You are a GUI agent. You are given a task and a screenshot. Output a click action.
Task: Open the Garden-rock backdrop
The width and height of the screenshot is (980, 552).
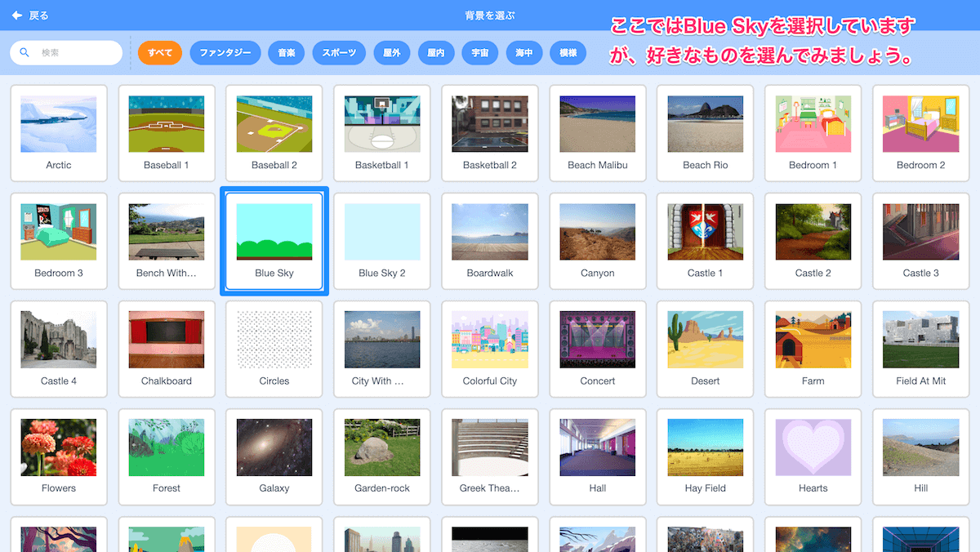(382, 456)
